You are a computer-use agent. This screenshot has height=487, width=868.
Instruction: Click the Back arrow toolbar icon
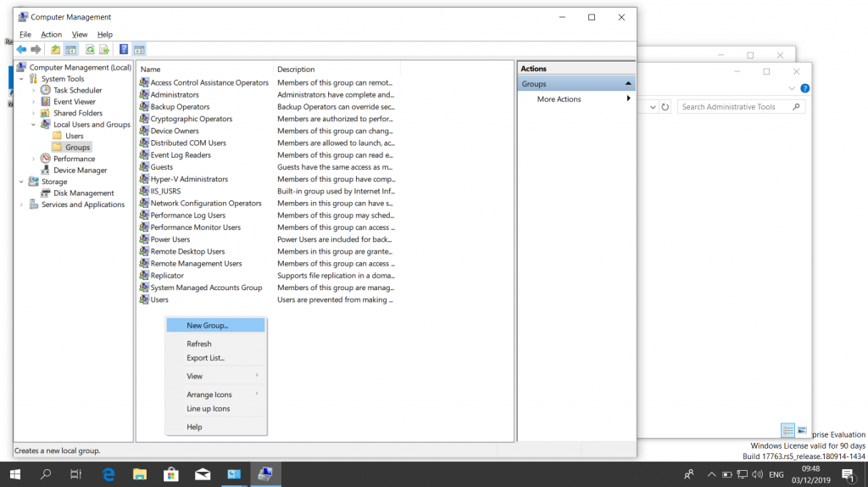pyautogui.click(x=21, y=50)
